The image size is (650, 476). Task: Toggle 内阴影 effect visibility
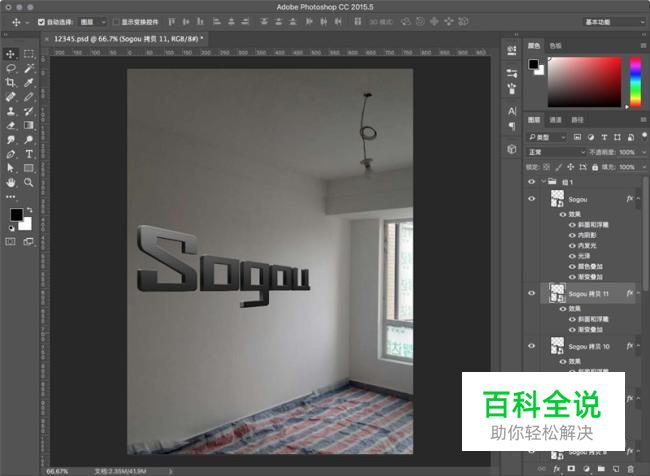tap(572, 235)
